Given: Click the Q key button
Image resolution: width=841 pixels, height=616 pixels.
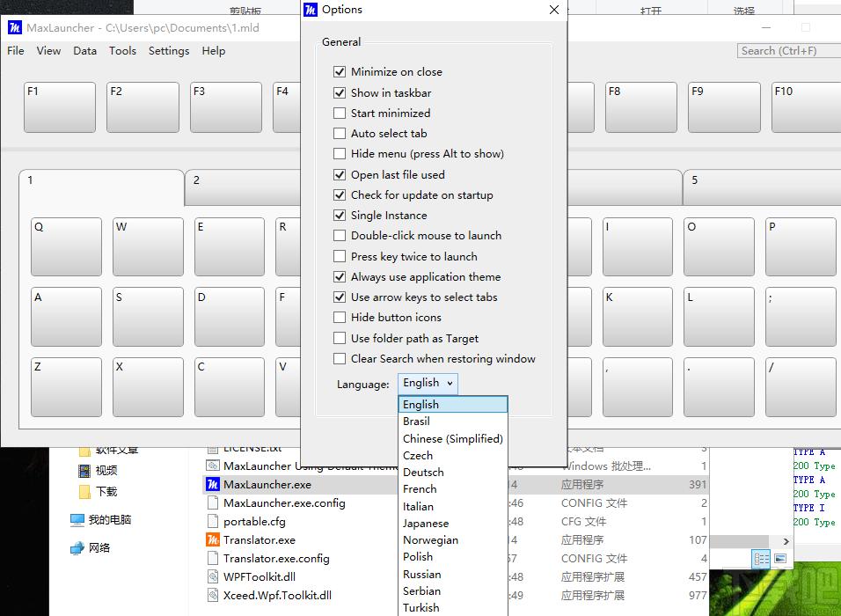Looking at the screenshot, I should [66, 246].
